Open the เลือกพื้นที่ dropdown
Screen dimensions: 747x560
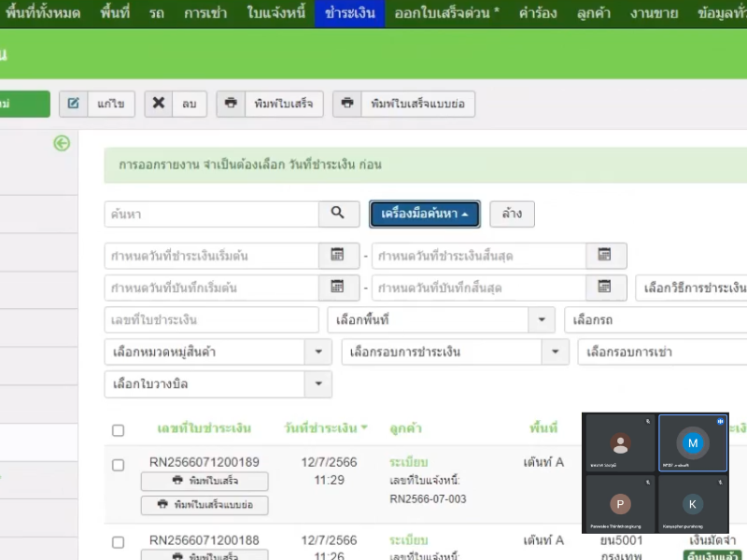441,320
